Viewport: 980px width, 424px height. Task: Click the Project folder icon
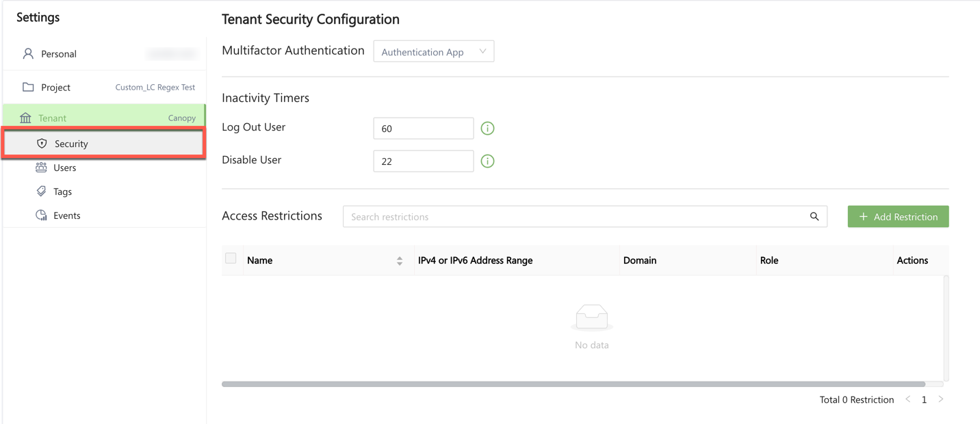coord(28,87)
